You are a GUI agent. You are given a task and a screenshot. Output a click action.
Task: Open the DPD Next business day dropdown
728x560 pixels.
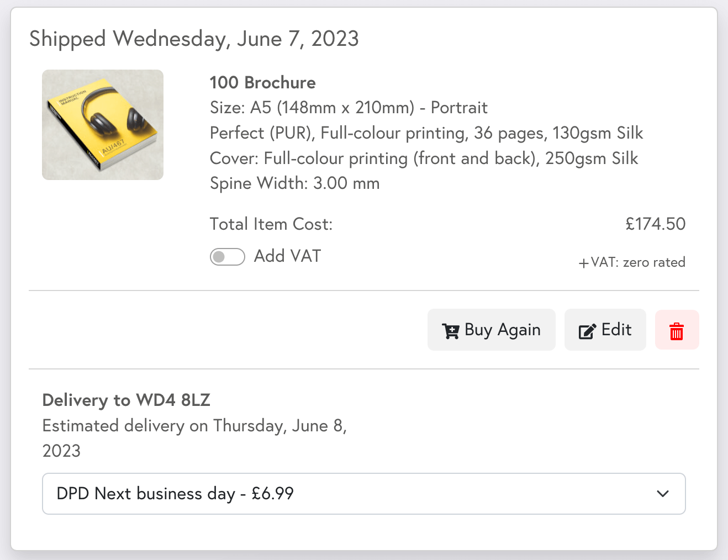[x=363, y=494]
